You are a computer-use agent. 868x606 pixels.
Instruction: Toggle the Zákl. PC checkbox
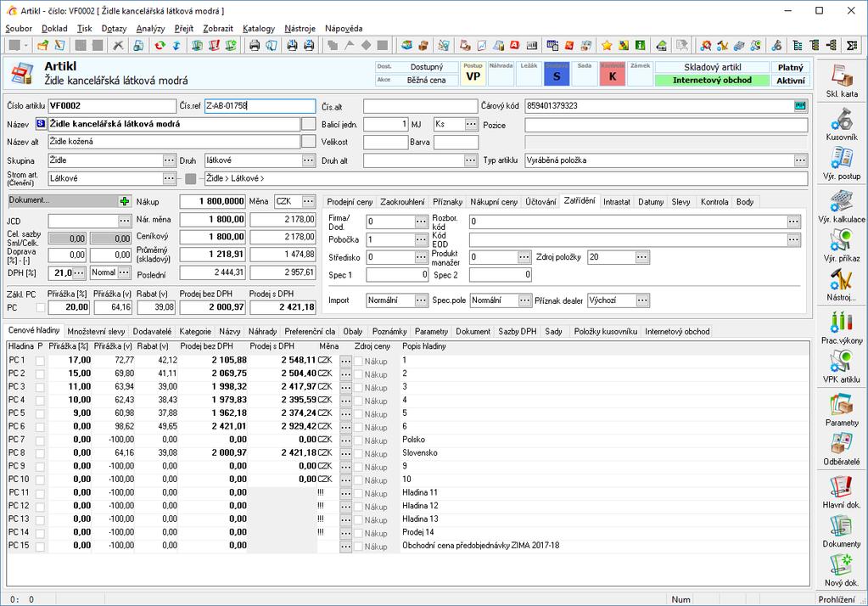[x=40, y=307]
